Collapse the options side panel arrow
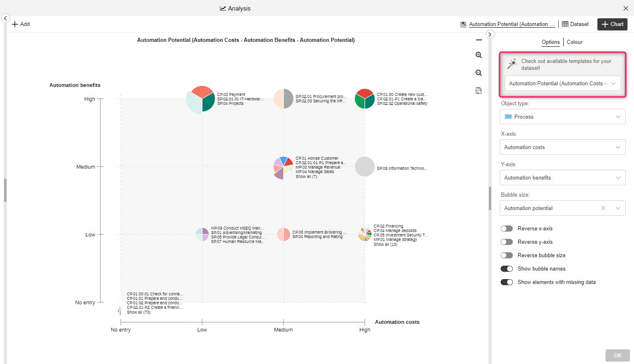The width and height of the screenshot is (634, 364). coord(490,35)
